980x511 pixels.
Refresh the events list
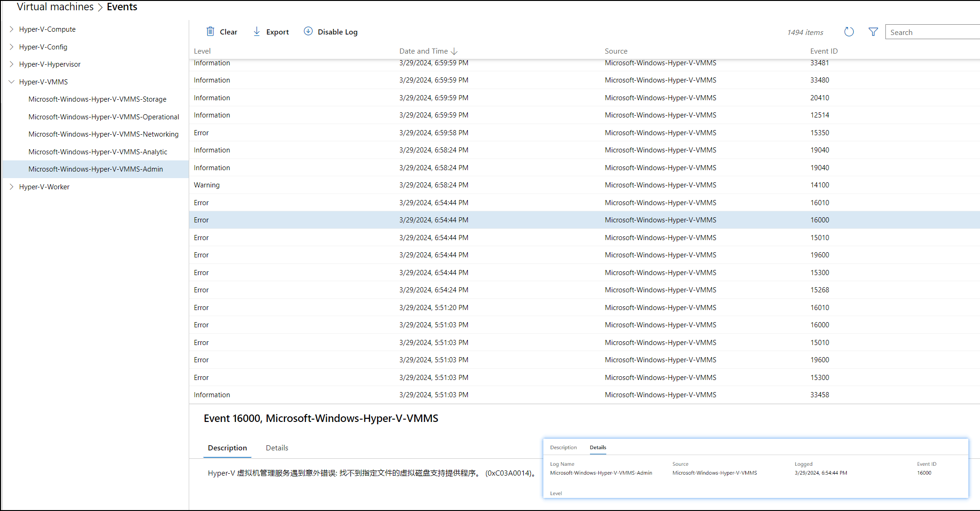click(849, 32)
